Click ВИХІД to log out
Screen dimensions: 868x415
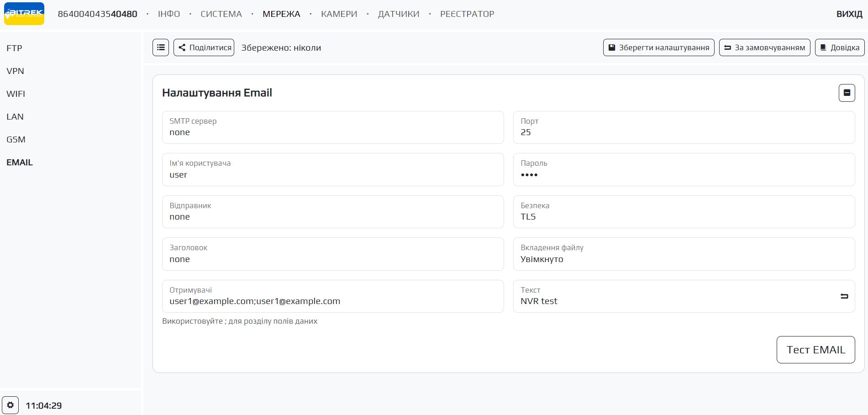849,14
